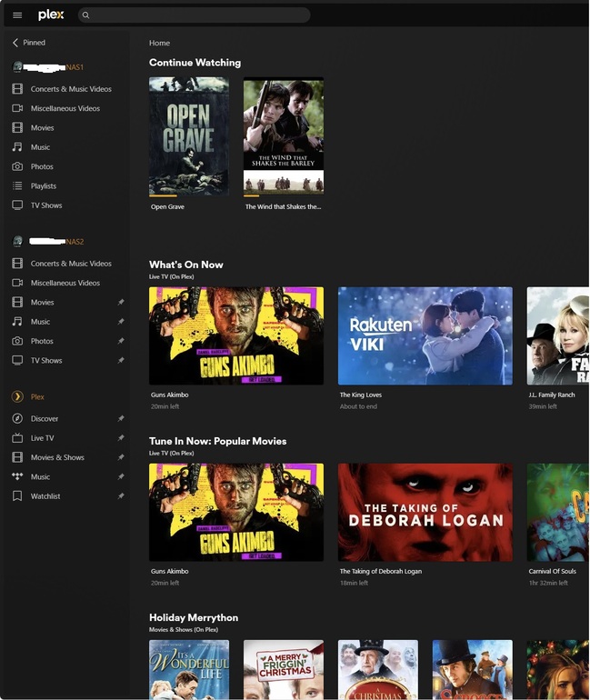This screenshot has height=700, width=590.
Task: Open Watchlist bookmark icon
Action: coord(17,496)
